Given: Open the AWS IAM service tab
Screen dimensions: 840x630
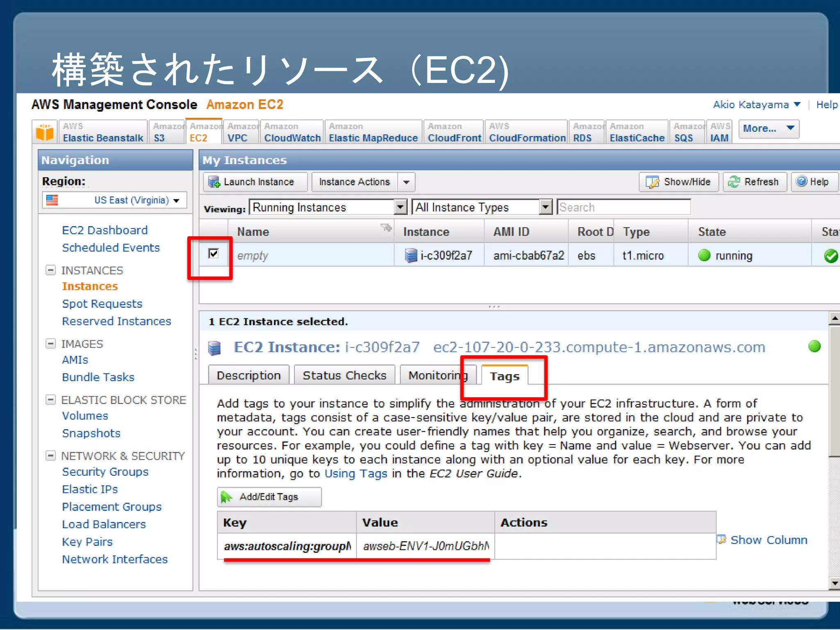Looking at the screenshot, I should (720, 132).
